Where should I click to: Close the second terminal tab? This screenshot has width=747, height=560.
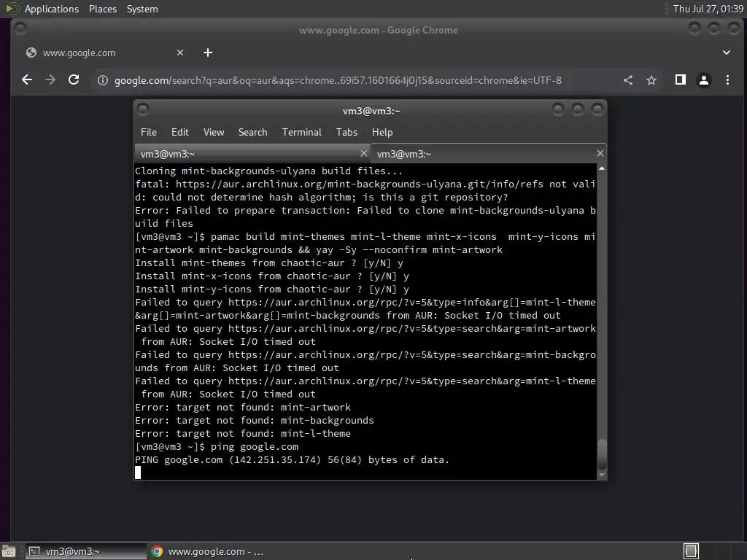[600, 153]
